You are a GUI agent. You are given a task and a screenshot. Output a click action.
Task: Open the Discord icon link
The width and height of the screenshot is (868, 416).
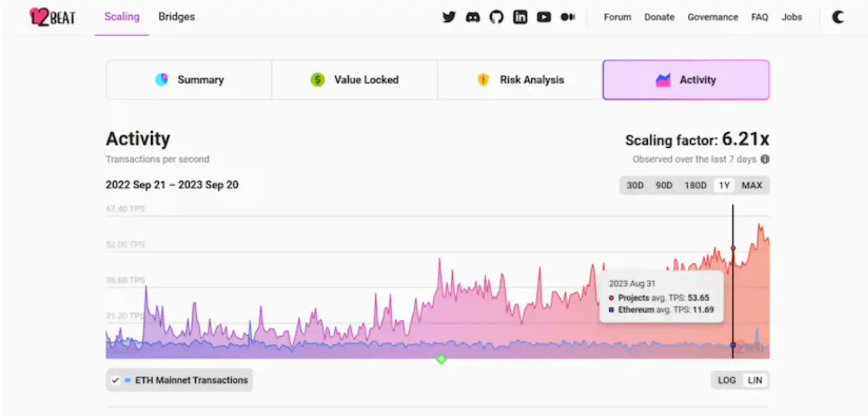[472, 17]
